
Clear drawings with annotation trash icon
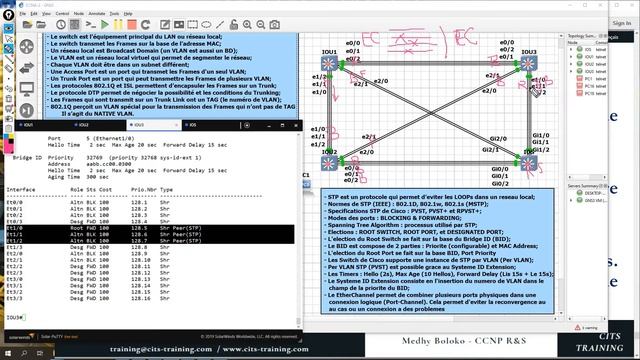(x=9, y=98)
